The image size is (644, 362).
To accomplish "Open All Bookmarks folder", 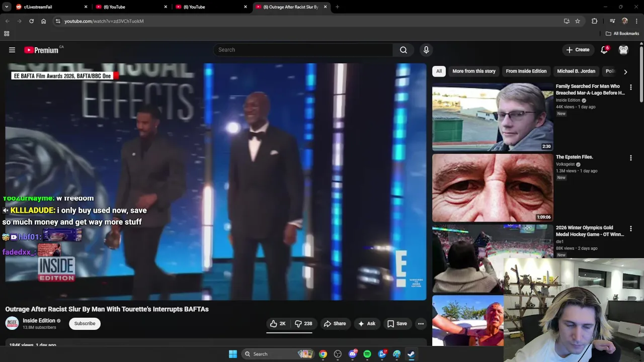I will (x=622, y=34).
